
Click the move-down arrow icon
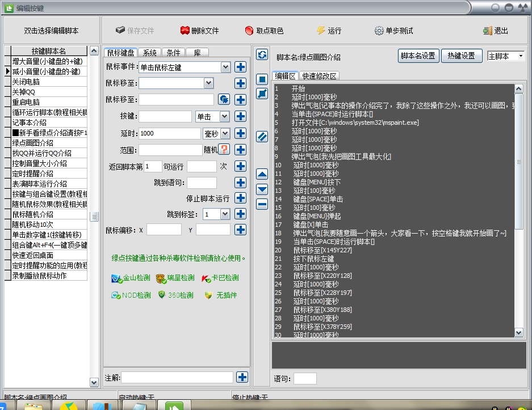[262, 189]
